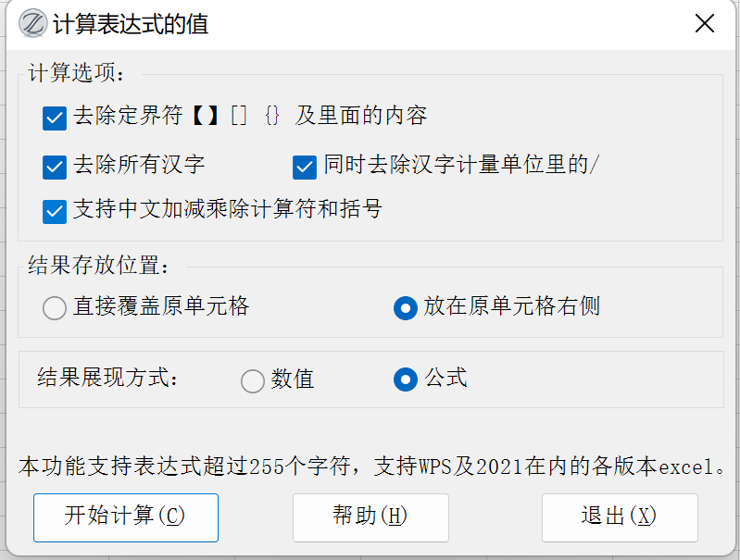Uncheck 去除定界符 checkbox
740x560 pixels.
[55, 118]
